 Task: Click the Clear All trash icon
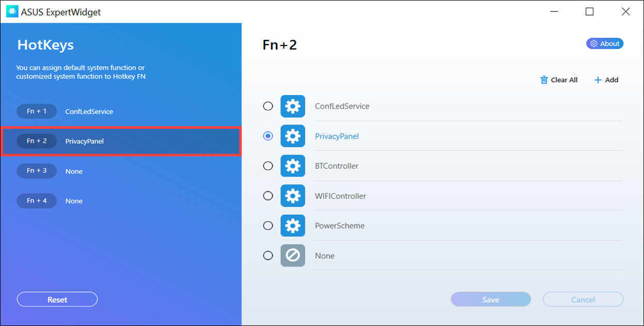544,80
